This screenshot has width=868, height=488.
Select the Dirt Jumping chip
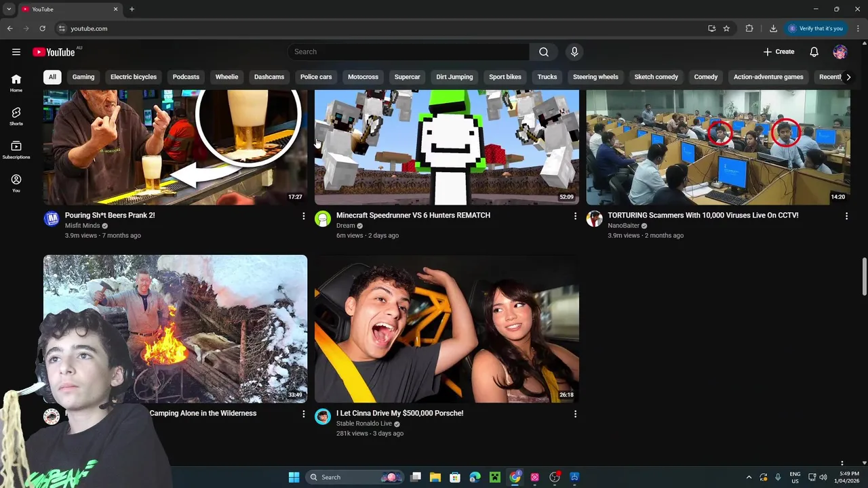coord(454,77)
